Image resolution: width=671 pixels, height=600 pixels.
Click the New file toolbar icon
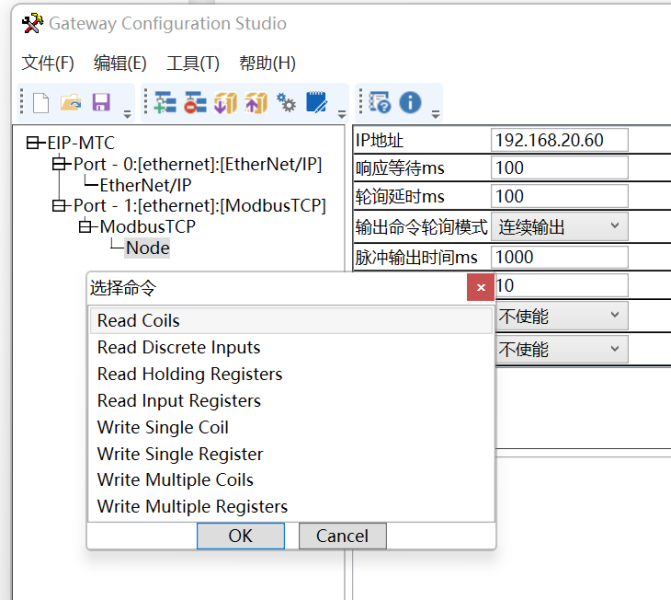pyautogui.click(x=41, y=103)
